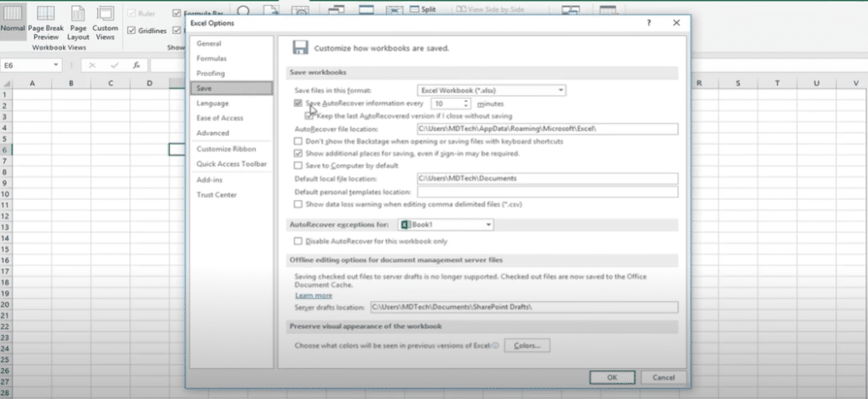This screenshot has height=399, width=868.
Task: Select row 15 header in worksheet
Action: [6, 249]
